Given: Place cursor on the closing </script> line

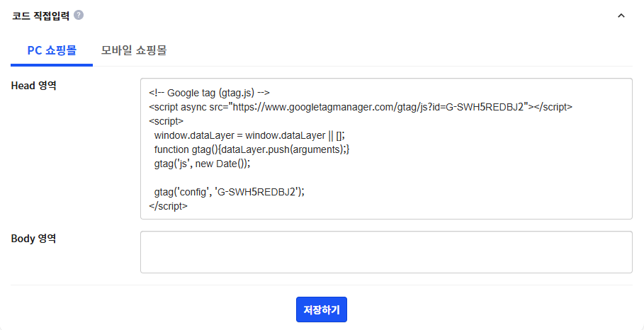Looking at the screenshot, I should (169, 206).
